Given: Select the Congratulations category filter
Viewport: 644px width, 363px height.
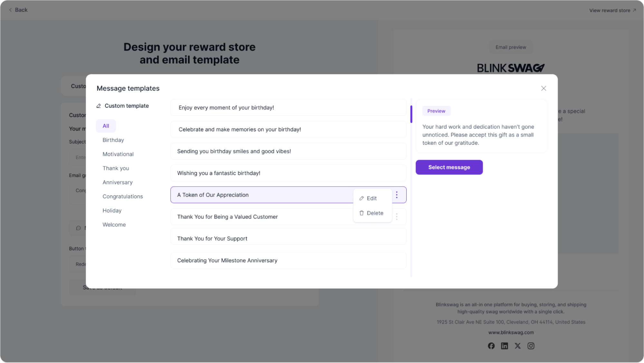Looking at the screenshot, I should pyautogui.click(x=122, y=196).
